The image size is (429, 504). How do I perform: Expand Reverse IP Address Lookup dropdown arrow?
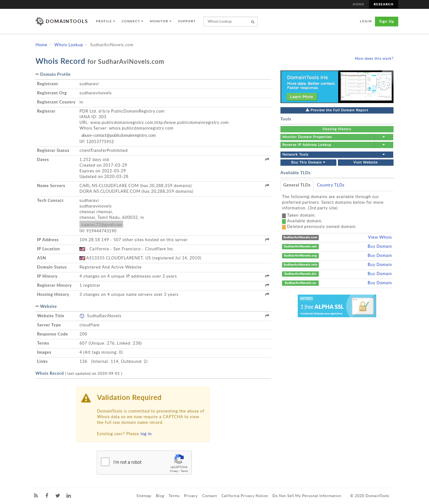tap(383, 145)
